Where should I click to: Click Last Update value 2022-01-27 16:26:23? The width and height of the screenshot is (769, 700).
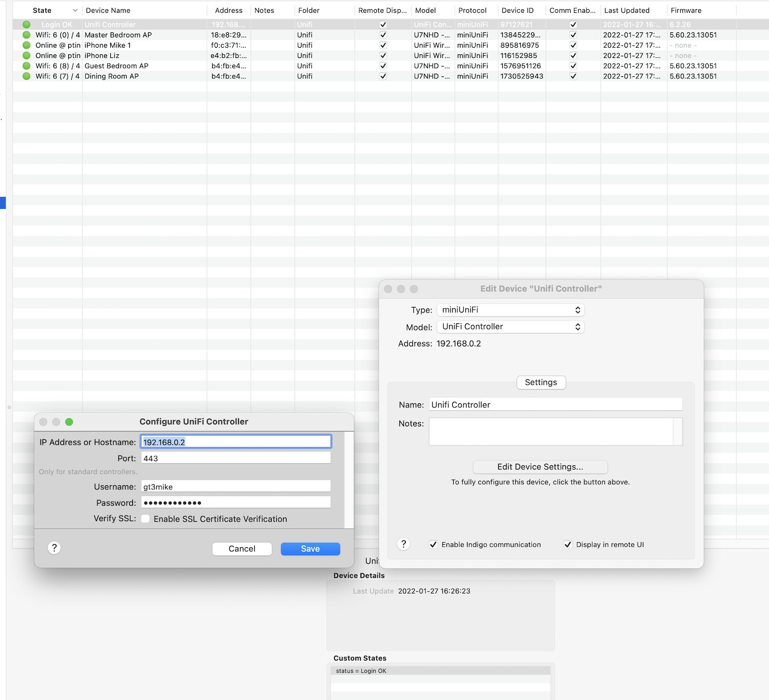(x=434, y=591)
